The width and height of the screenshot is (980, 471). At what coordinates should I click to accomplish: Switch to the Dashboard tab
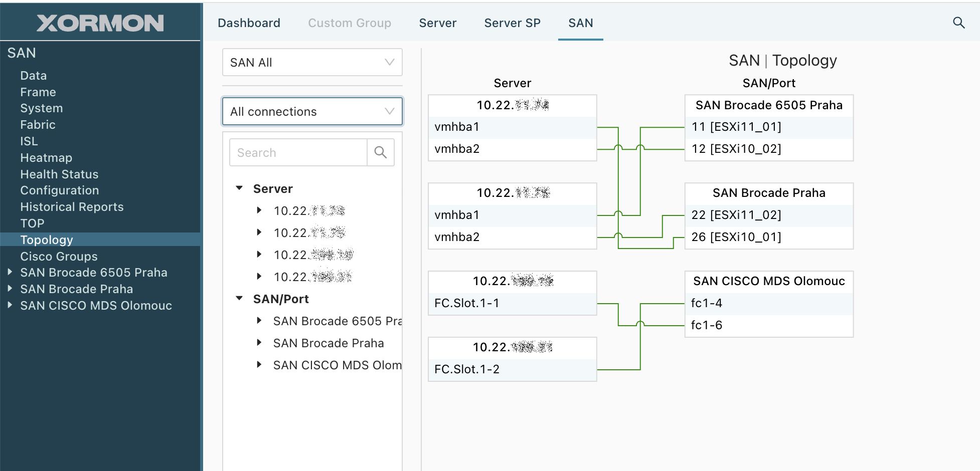click(x=249, y=23)
